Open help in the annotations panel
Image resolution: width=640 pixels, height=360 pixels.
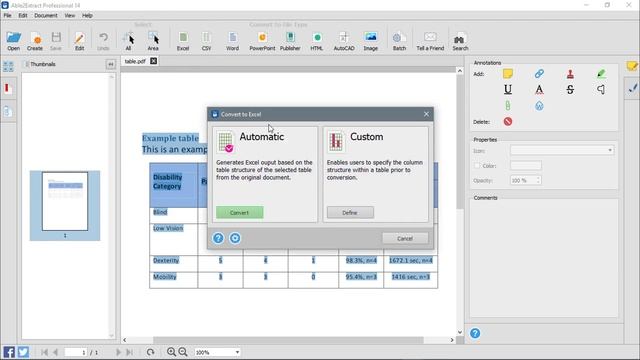pyautogui.click(x=475, y=333)
